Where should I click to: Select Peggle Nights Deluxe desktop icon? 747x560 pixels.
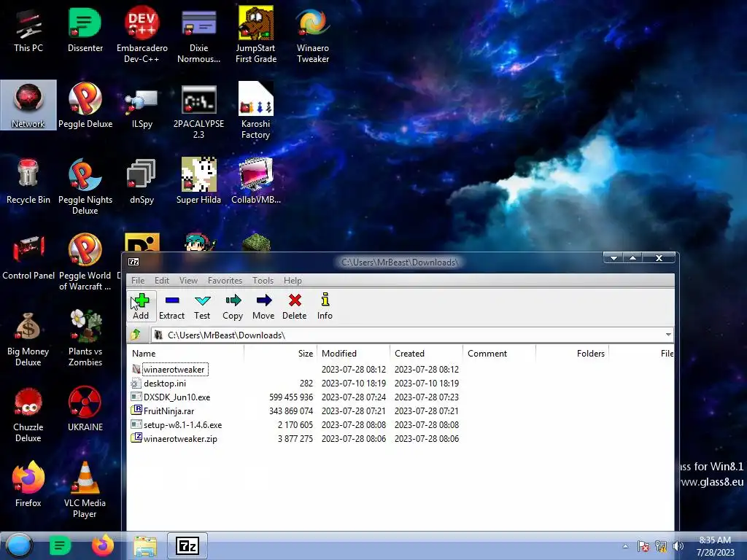(x=85, y=187)
